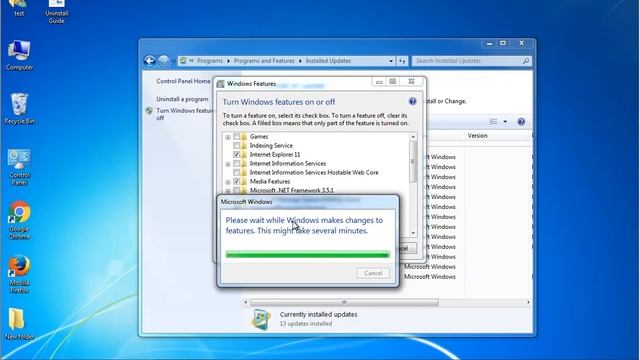Toggle the Games feature checkbox
The image size is (640, 360).
[236, 136]
